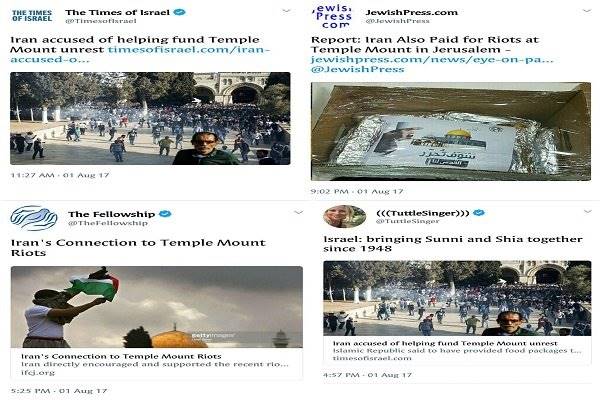Open the TuttleSinger profile photo
600x400 pixels.
pos(344,216)
